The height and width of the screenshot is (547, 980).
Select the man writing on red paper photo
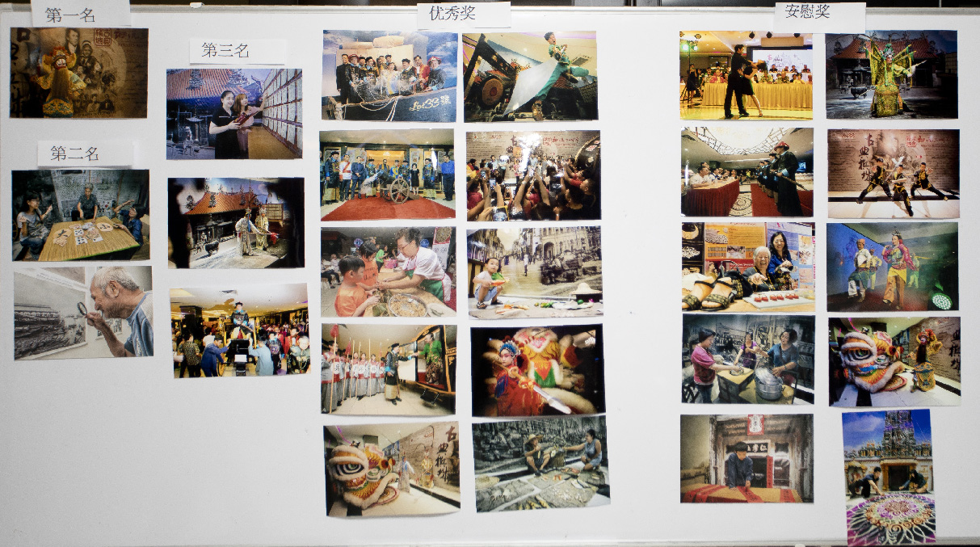click(x=747, y=459)
